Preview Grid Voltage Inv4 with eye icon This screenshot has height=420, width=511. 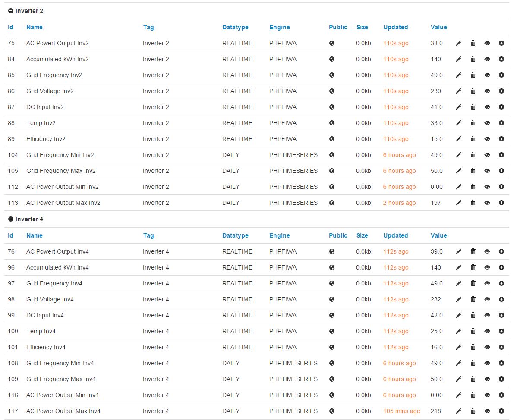click(x=487, y=299)
